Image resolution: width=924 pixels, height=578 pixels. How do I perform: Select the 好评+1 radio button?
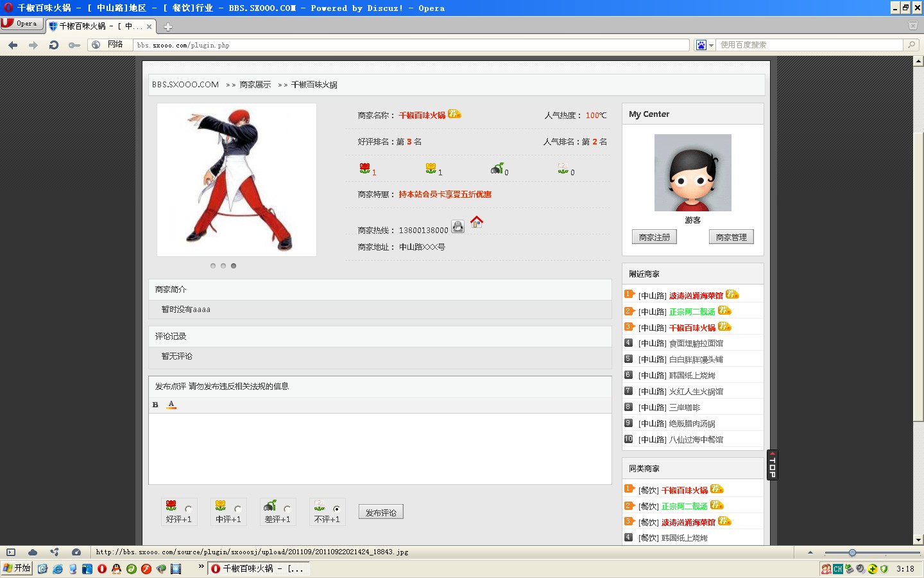[189, 509]
